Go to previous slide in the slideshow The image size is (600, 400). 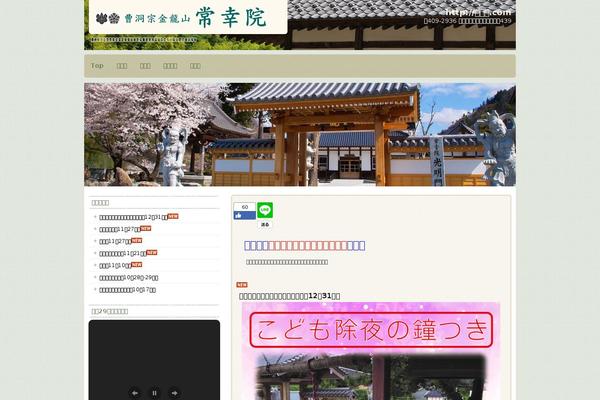coord(135,393)
